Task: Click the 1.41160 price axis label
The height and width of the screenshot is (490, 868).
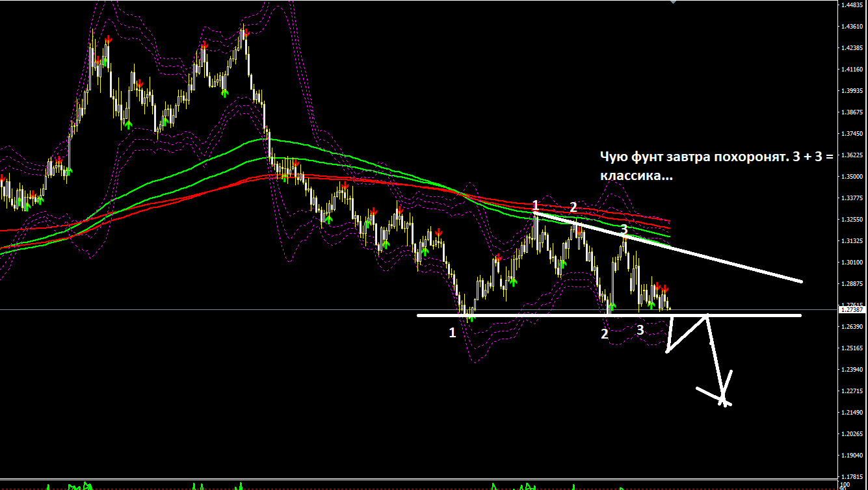Action: (852, 70)
